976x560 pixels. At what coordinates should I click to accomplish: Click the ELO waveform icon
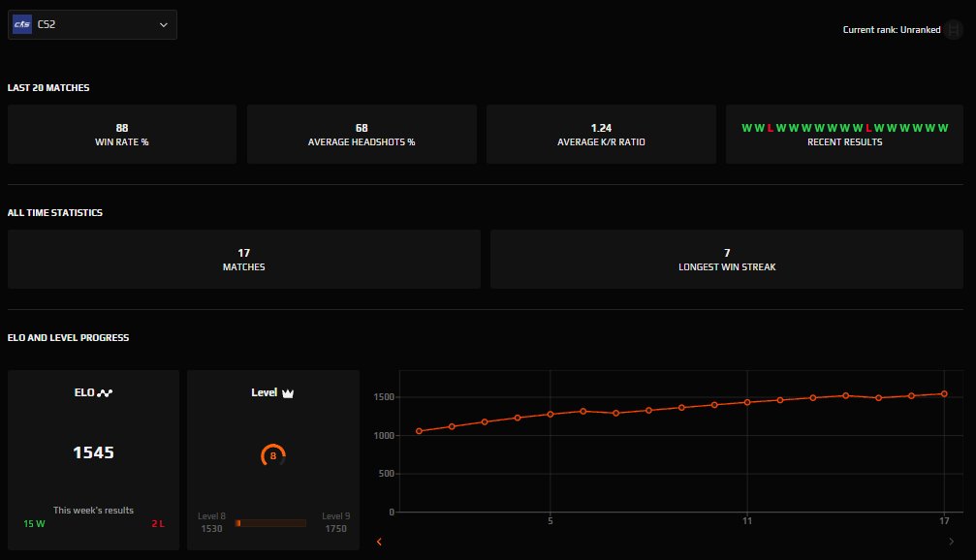click(106, 393)
